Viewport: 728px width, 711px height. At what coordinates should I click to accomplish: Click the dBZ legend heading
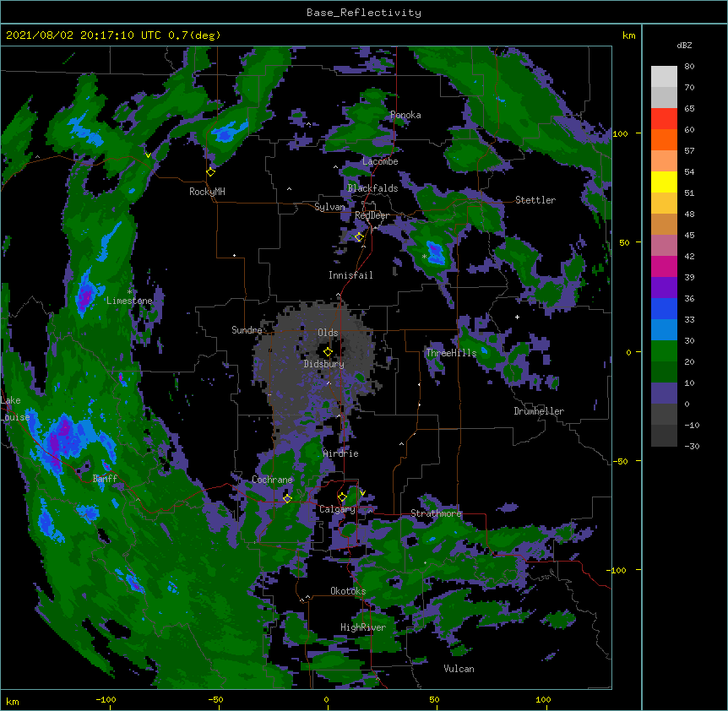(684, 45)
